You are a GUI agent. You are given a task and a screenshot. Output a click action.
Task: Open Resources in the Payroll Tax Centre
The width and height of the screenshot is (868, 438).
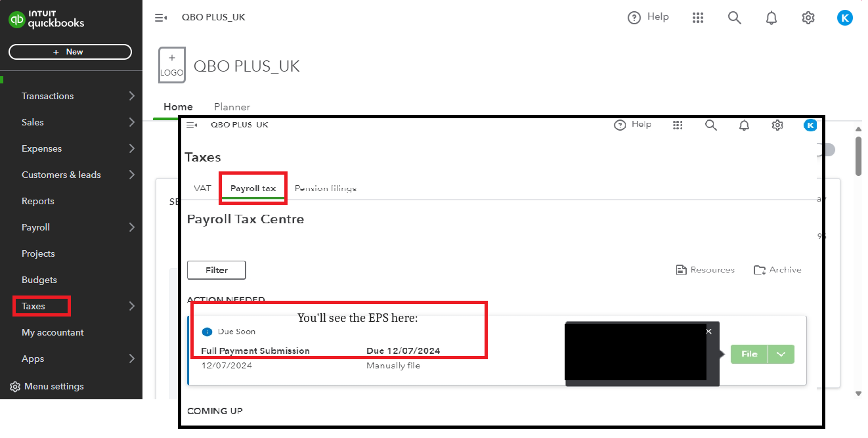tap(705, 269)
